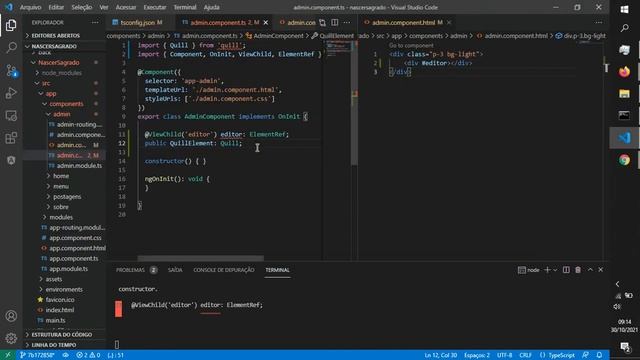Open the Executar menu
This screenshot has height=360, width=640.
click(x=155, y=7)
